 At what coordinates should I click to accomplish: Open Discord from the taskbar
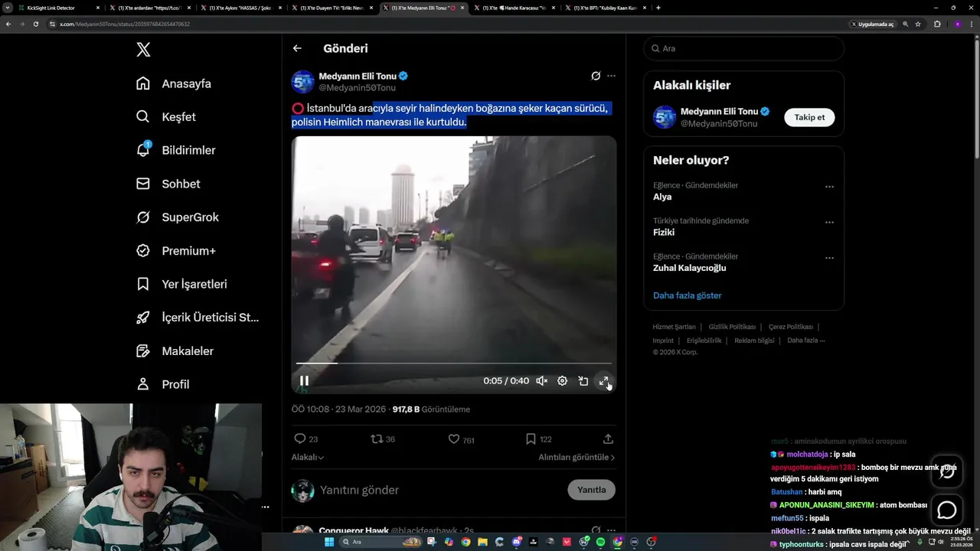click(517, 542)
